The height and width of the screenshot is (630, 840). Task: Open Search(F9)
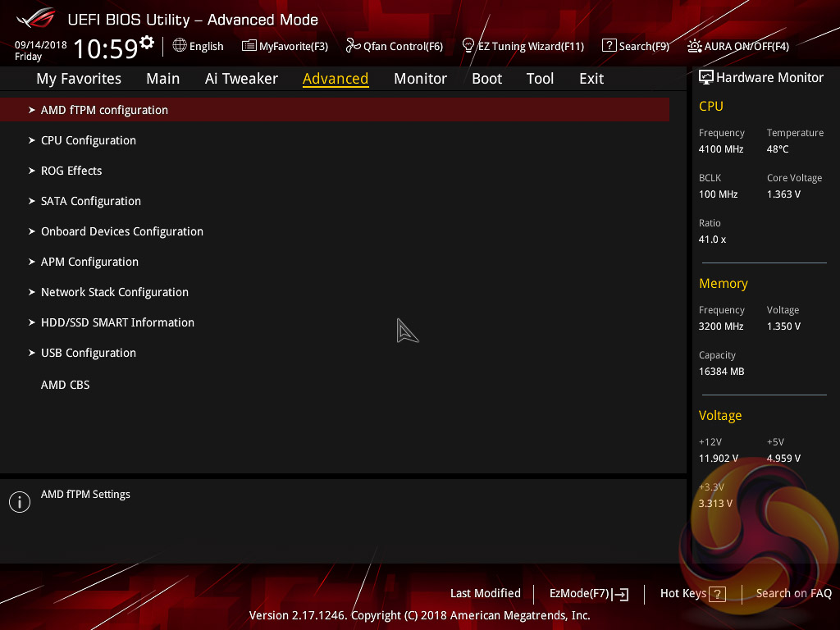pyautogui.click(x=644, y=46)
